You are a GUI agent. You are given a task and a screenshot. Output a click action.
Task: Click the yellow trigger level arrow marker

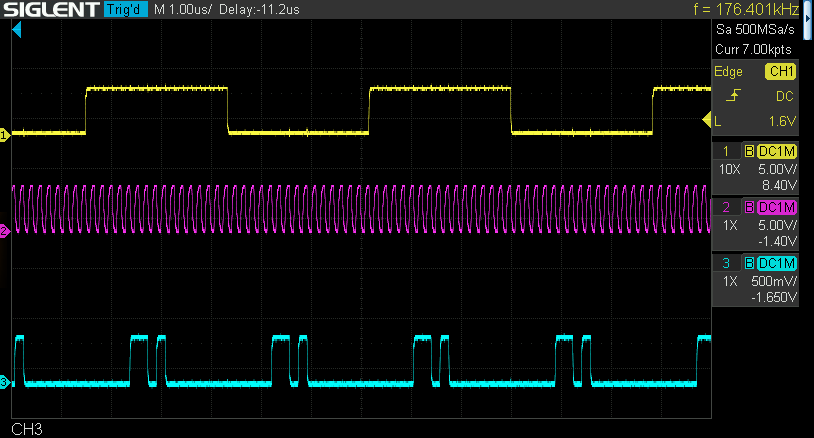(706, 121)
